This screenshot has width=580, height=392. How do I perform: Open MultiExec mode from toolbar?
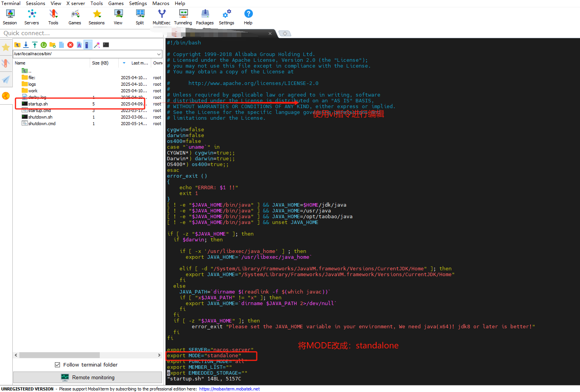[162, 17]
